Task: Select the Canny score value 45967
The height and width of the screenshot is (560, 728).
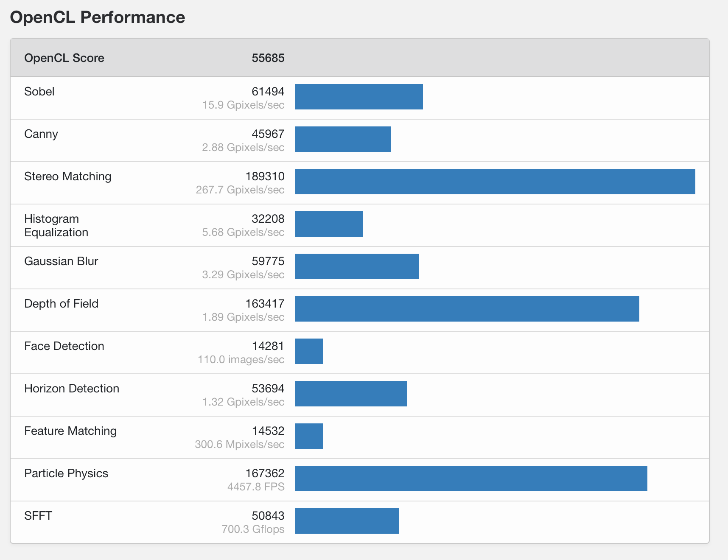Action: tap(268, 134)
